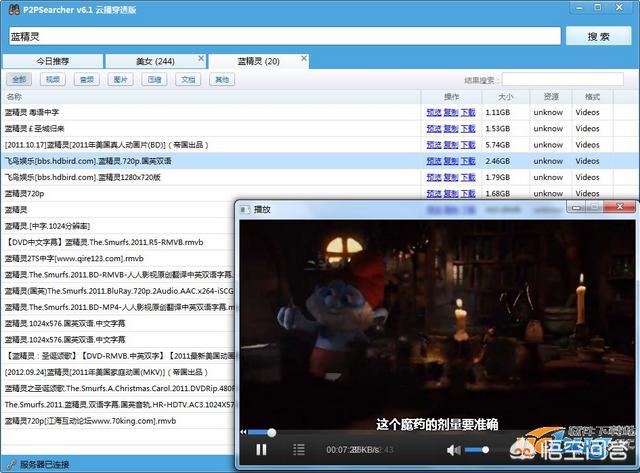
Task: Click the 搜索 search button
Action: (598, 36)
